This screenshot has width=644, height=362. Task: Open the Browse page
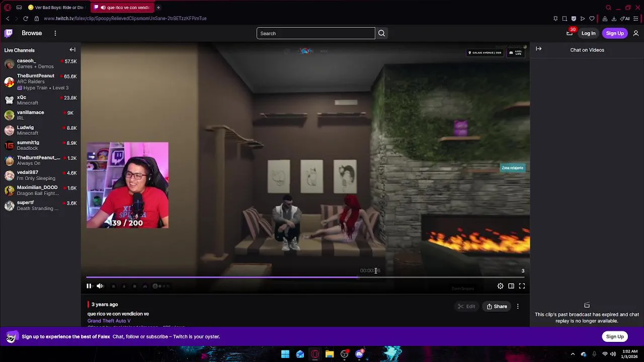[x=32, y=33]
